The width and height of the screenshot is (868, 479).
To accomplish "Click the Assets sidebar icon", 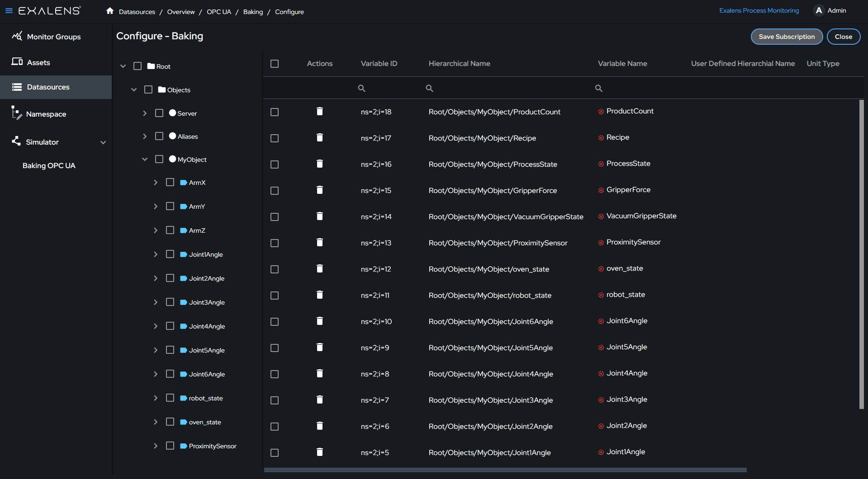I will pos(17,61).
